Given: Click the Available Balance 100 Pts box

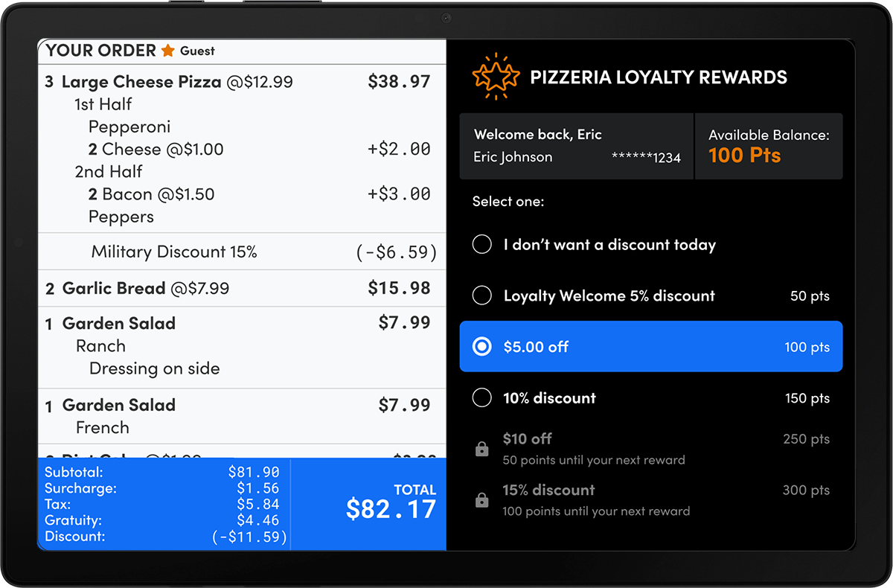Looking at the screenshot, I should coord(769,147).
